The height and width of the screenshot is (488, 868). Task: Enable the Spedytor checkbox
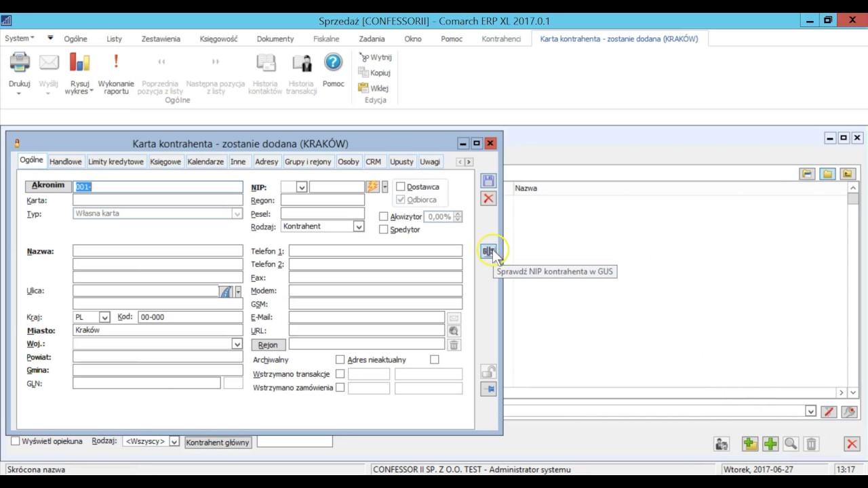click(384, 230)
